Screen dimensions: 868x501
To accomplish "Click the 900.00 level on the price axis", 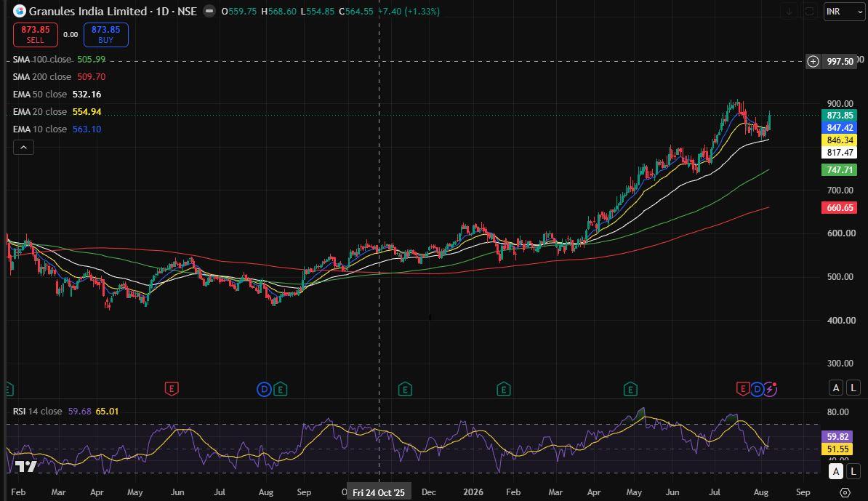I will [x=840, y=103].
